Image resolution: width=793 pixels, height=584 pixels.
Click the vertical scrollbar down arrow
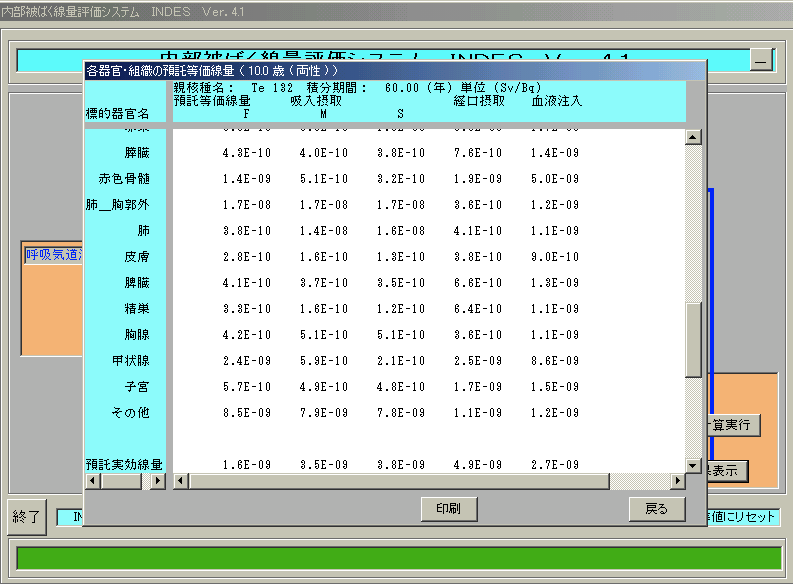[693, 466]
